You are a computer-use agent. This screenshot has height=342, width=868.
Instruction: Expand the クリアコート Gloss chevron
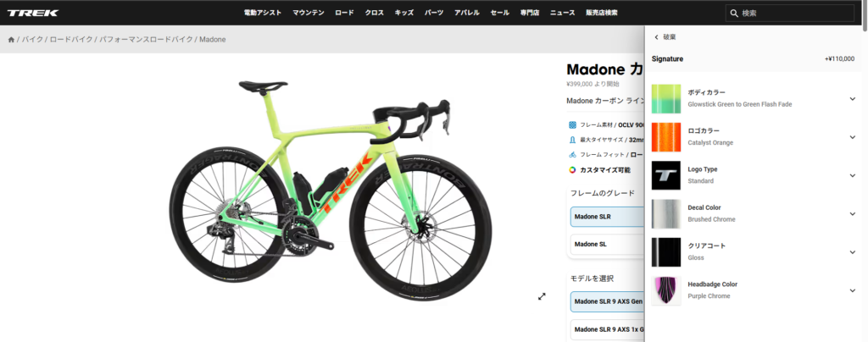852,252
